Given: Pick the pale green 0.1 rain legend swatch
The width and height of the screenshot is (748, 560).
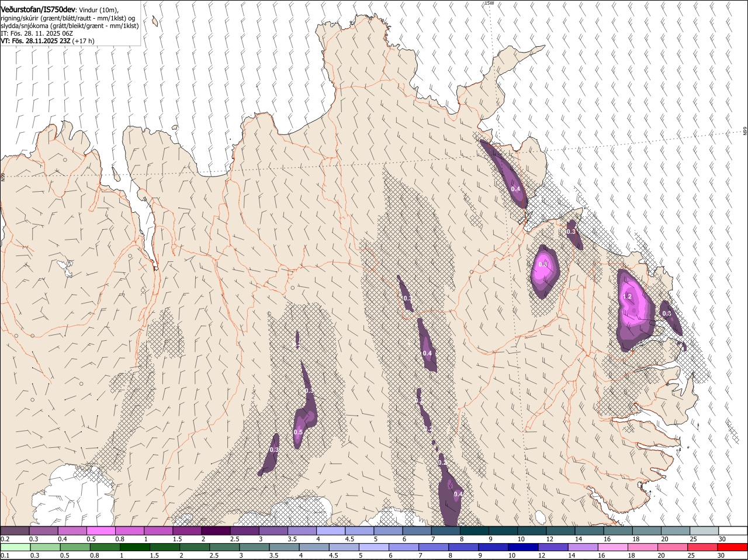Looking at the screenshot, I should (15, 547).
